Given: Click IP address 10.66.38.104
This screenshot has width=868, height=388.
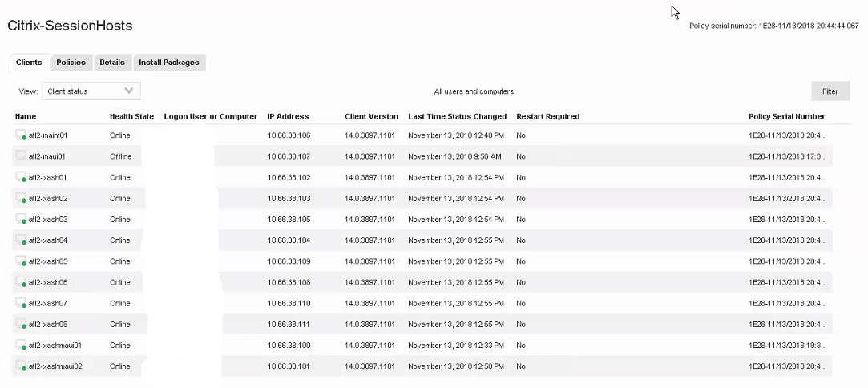Looking at the screenshot, I should click(x=289, y=240).
